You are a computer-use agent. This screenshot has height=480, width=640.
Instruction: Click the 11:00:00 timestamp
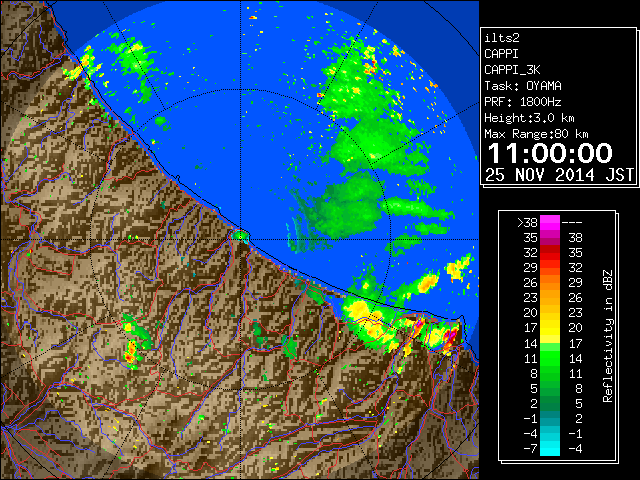coord(550,153)
